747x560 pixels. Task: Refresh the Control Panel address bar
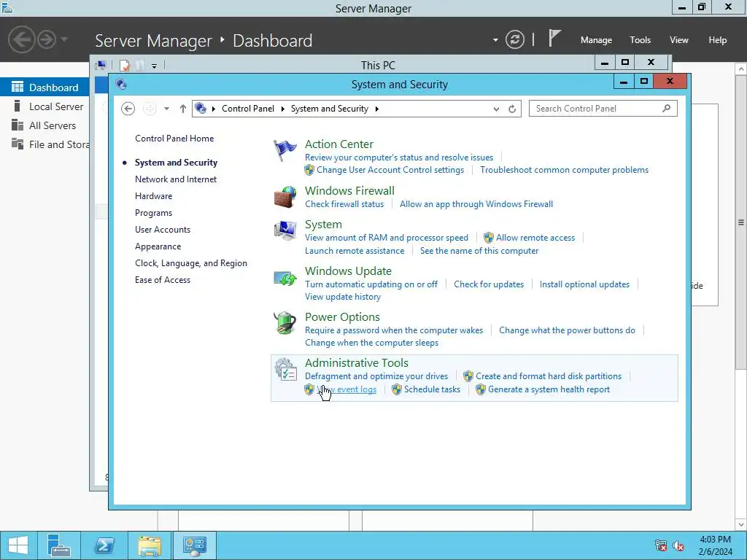pyautogui.click(x=512, y=109)
